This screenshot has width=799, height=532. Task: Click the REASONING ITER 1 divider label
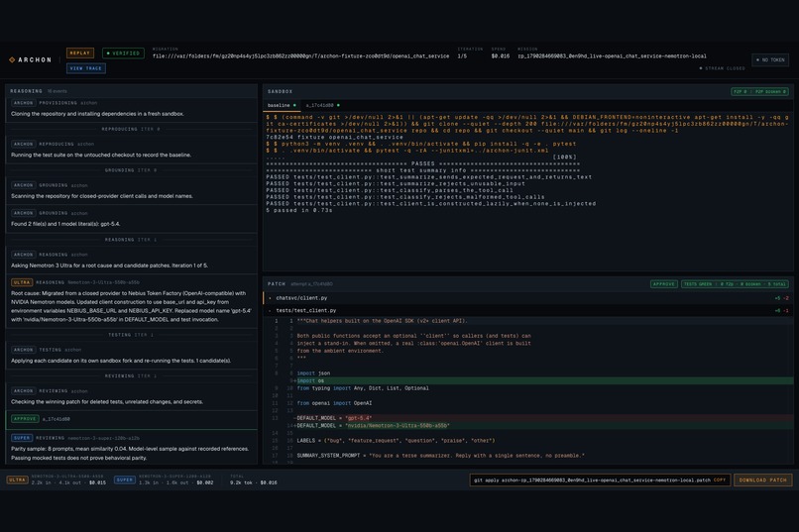(x=131, y=240)
